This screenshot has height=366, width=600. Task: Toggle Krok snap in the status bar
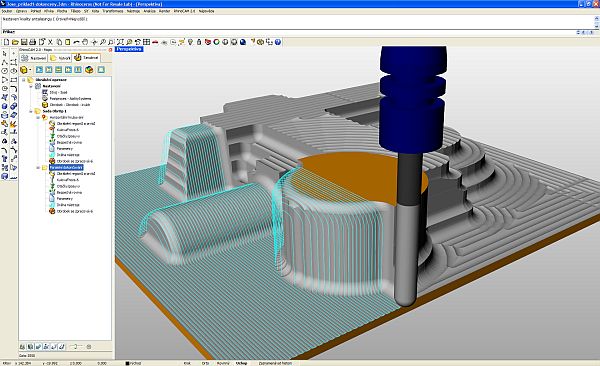(x=187, y=363)
